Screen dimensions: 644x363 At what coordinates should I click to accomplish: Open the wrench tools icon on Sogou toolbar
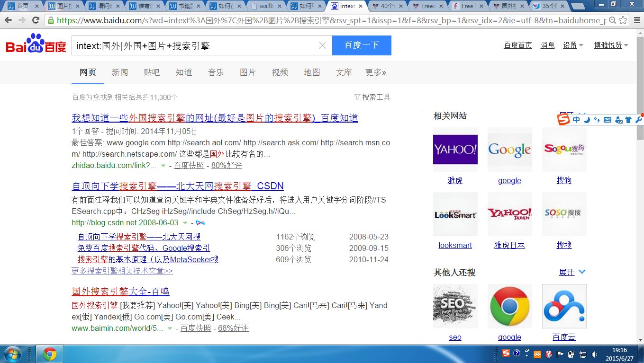click(638, 120)
